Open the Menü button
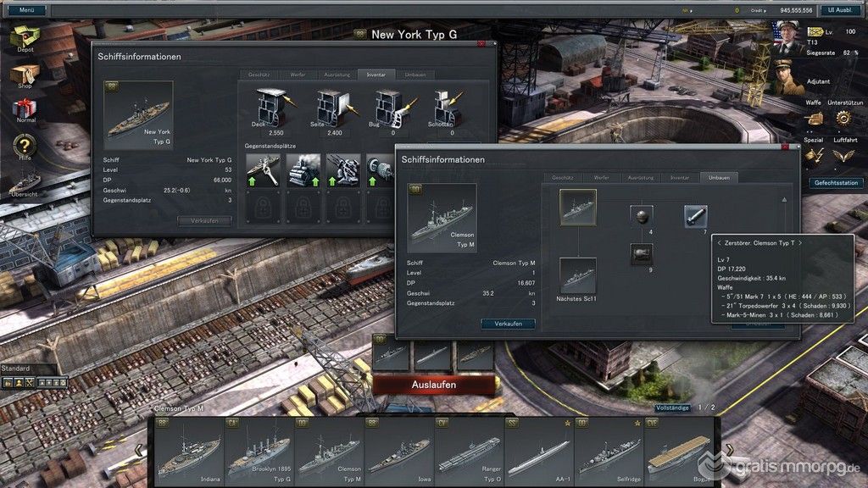 click(x=26, y=10)
